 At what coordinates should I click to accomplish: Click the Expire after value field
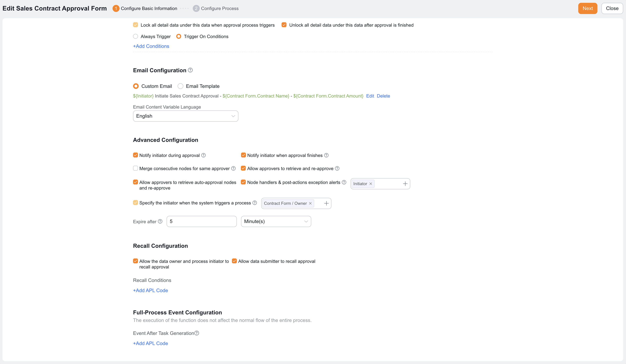(x=202, y=222)
